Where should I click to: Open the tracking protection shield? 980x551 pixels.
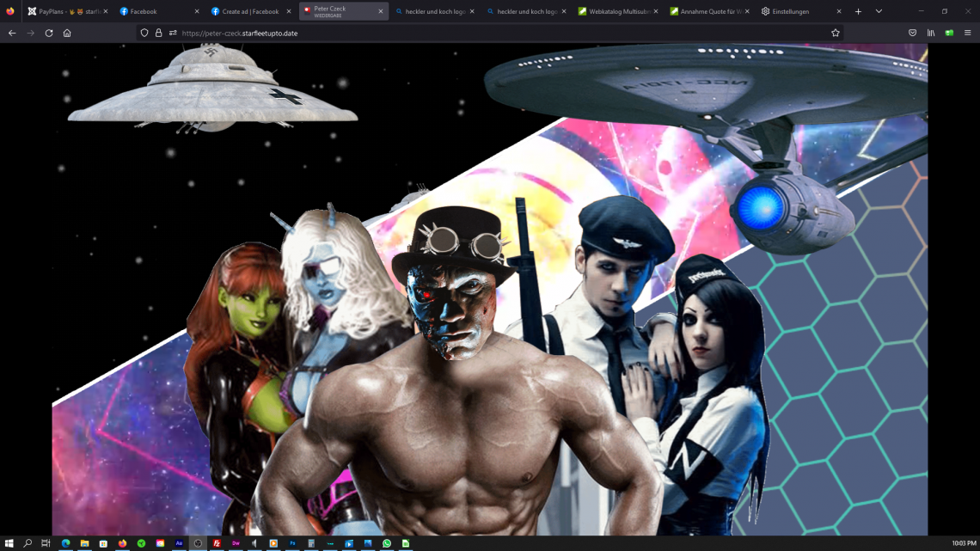(144, 33)
